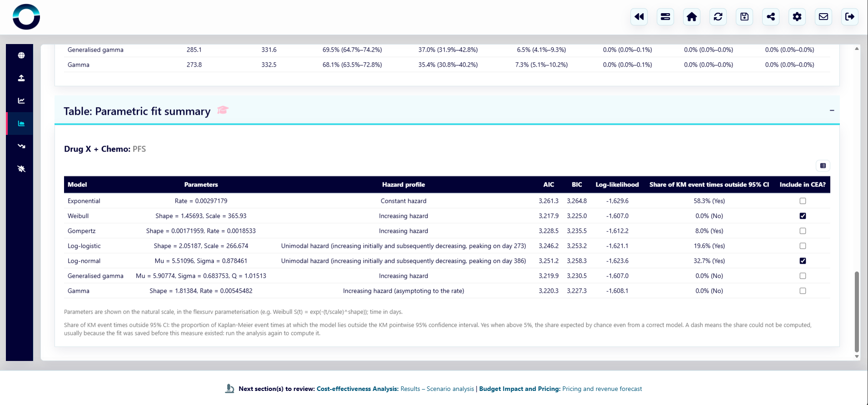This screenshot has height=405, width=868.
Task: Click the rewind (go back) icon
Action: [x=639, y=17]
